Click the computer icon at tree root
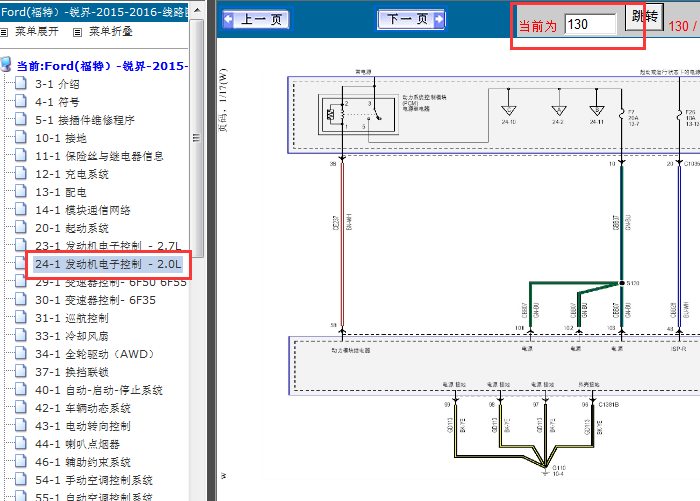The width and height of the screenshot is (700, 501). (x=6, y=65)
